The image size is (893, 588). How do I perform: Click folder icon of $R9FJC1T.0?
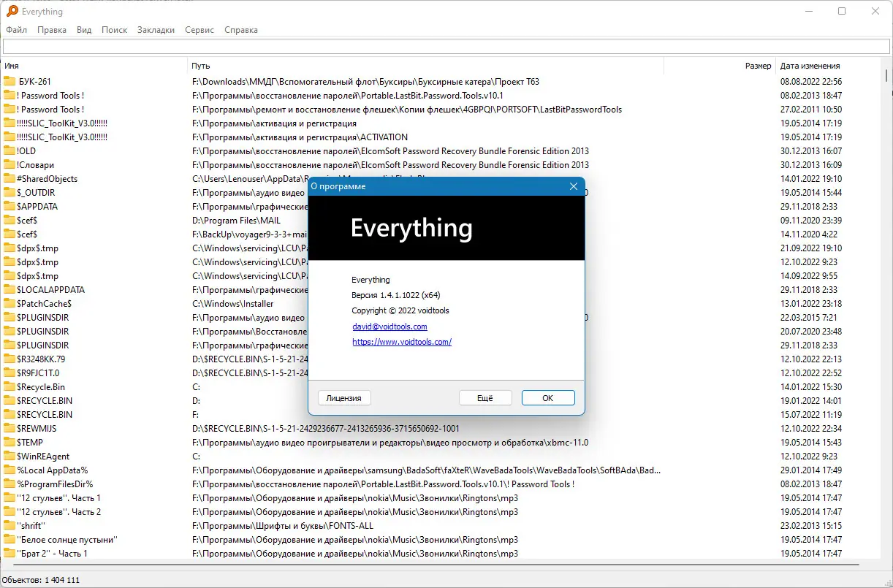point(9,373)
